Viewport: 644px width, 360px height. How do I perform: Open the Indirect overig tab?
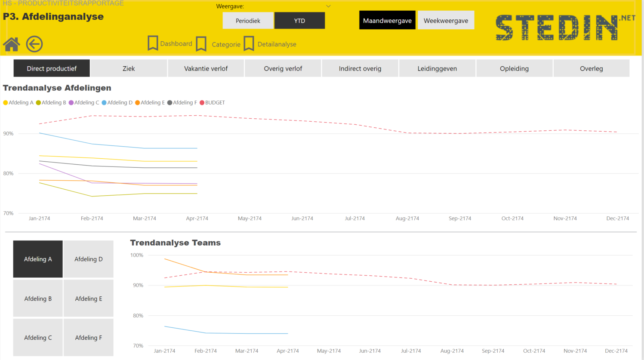click(x=360, y=68)
